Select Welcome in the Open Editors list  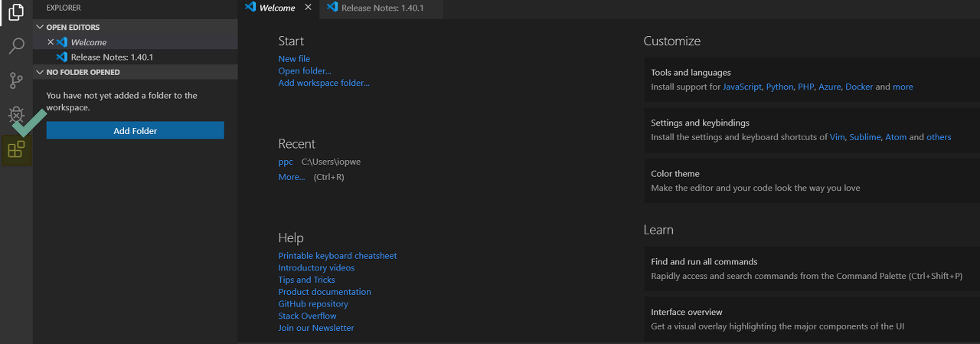[x=135, y=42]
